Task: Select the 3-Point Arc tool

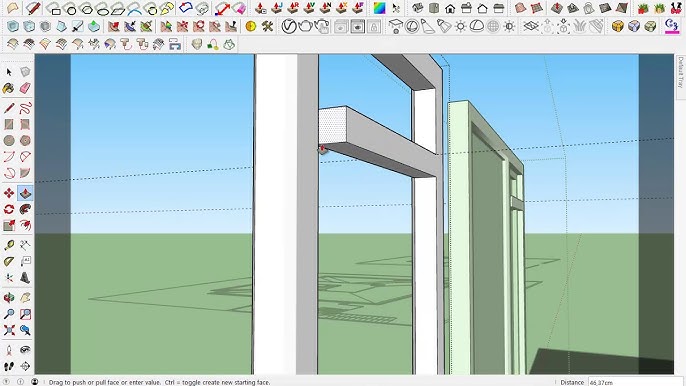Action: 9,172
